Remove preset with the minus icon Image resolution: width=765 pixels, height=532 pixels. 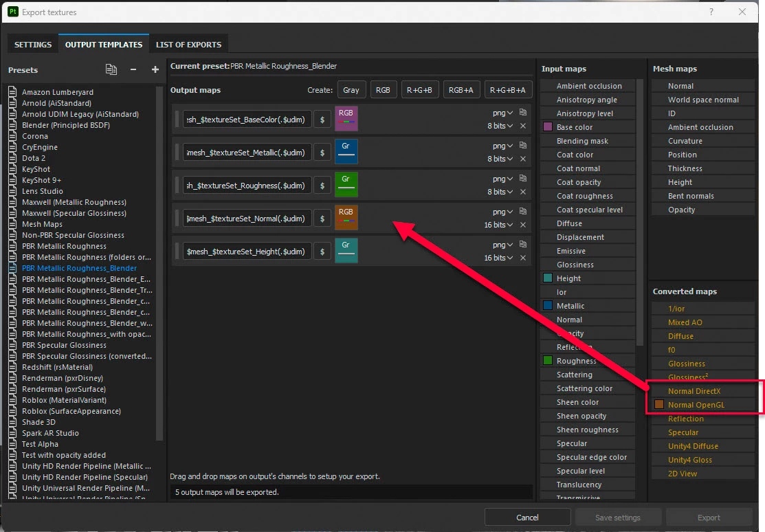click(x=133, y=70)
